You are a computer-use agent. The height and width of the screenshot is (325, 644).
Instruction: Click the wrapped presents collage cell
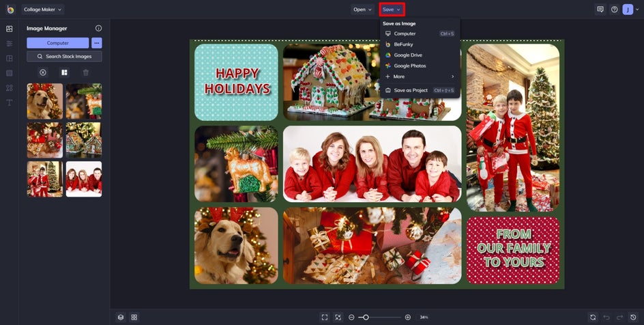coord(372,246)
